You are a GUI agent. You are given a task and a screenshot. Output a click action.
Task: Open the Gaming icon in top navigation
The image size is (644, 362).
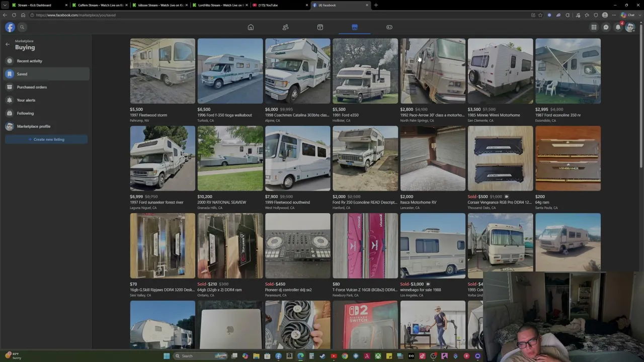[x=389, y=27]
